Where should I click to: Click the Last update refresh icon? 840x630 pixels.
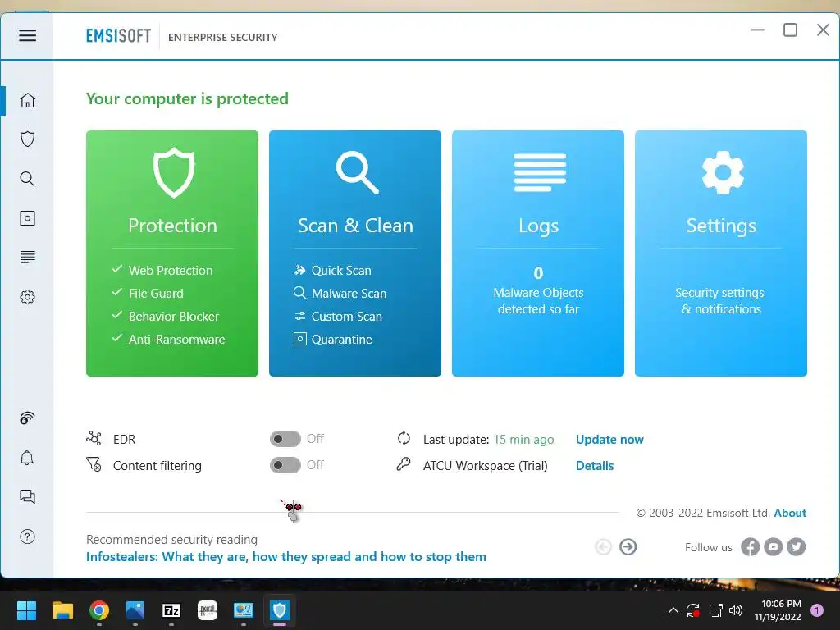(x=404, y=438)
